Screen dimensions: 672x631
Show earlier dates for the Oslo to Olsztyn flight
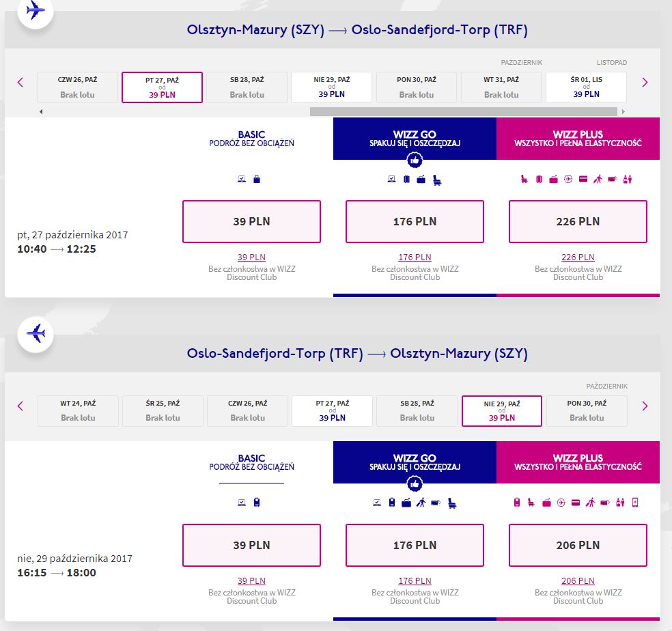(x=20, y=406)
